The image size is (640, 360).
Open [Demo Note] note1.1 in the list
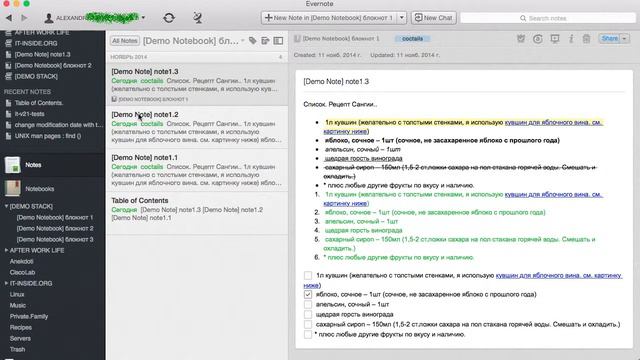[197, 170]
